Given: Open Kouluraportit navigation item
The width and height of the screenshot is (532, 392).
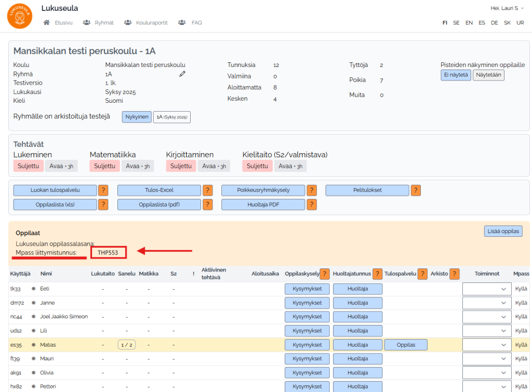Looking at the screenshot, I should [x=147, y=23].
